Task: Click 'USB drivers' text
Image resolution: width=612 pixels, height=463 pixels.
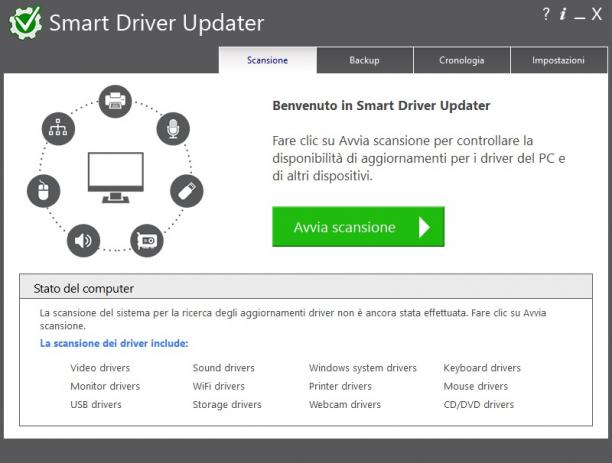Action: [x=96, y=404]
